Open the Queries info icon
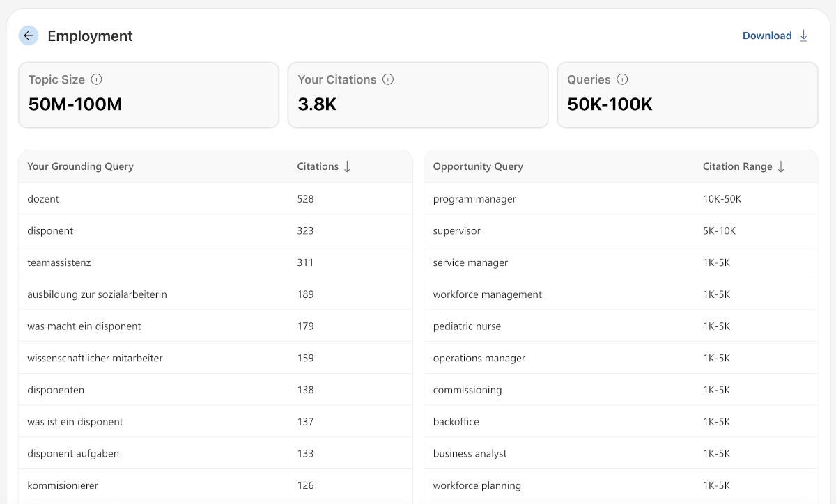836x504 pixels. pyautogui.click(x=622, y=79)
